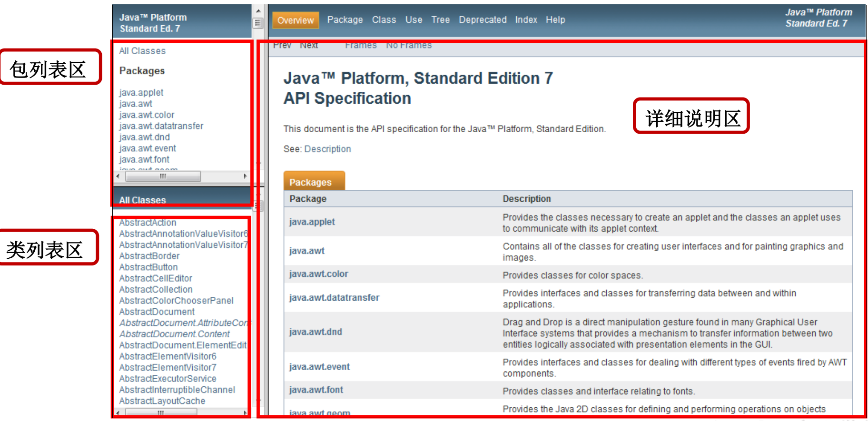This screenshot has width=868, height=421.
Task: Open the Tree navigation item
Action: pos(441,20)
